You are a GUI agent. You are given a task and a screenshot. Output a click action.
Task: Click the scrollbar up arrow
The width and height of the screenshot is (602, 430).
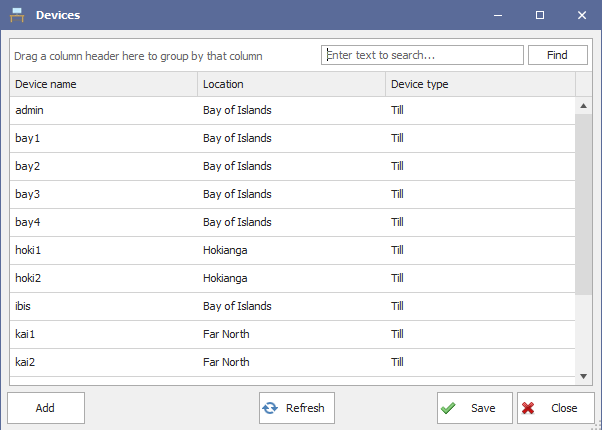(x=584, y=106)
